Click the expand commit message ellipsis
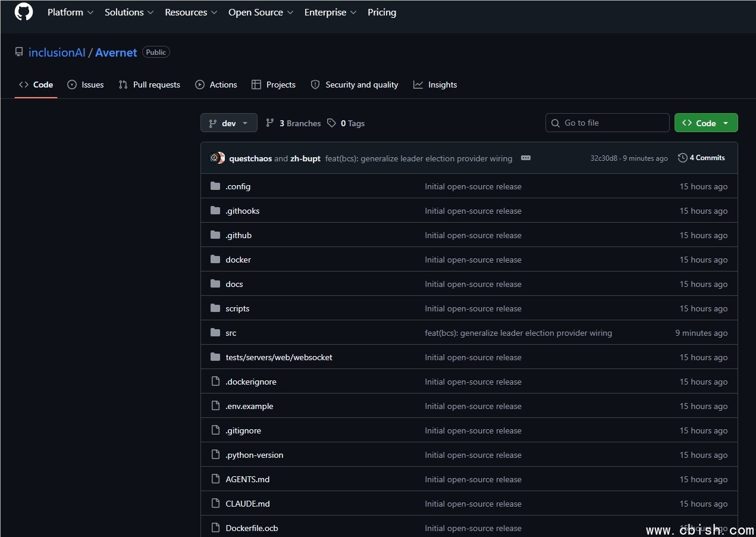756x537 pixels. (x=525, y=158)
